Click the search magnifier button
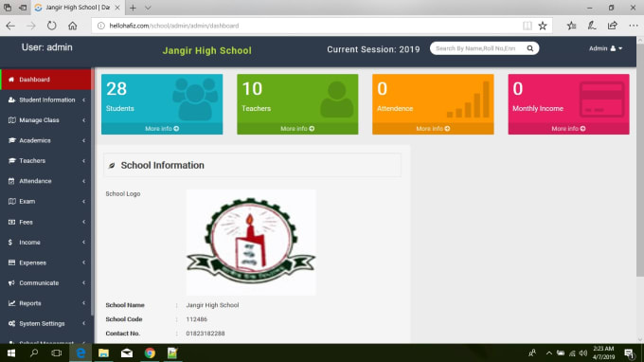Screen dimensions: 644x362 click(530, 48)
